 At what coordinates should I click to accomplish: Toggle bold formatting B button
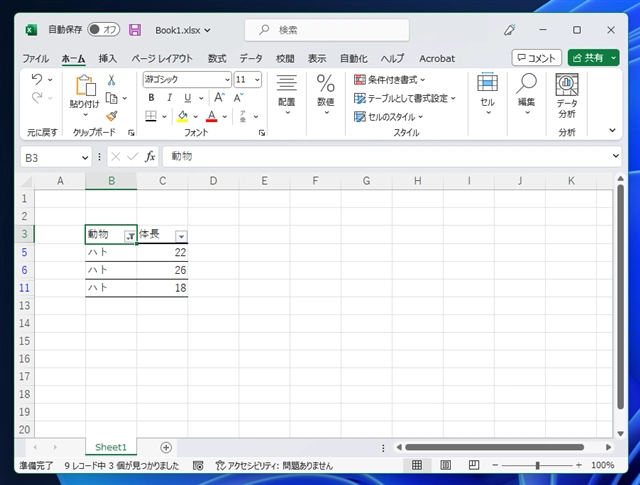point(151,98)
